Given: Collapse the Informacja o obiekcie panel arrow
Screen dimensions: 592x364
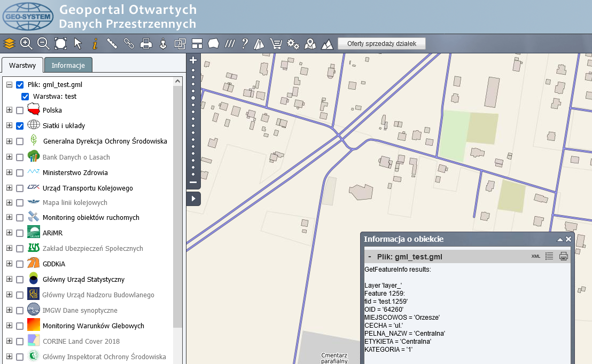Looking at the screenshot, I should click(560, 240).
